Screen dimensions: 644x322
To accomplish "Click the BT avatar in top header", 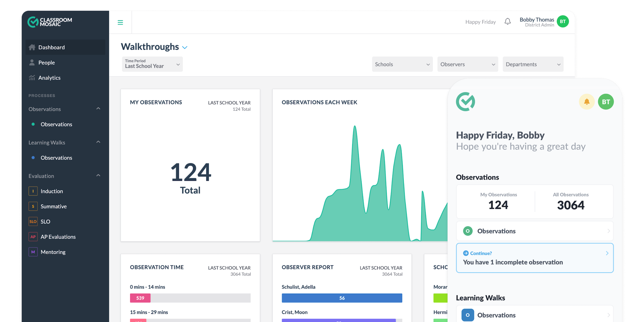I will click(x=563, y=21).
